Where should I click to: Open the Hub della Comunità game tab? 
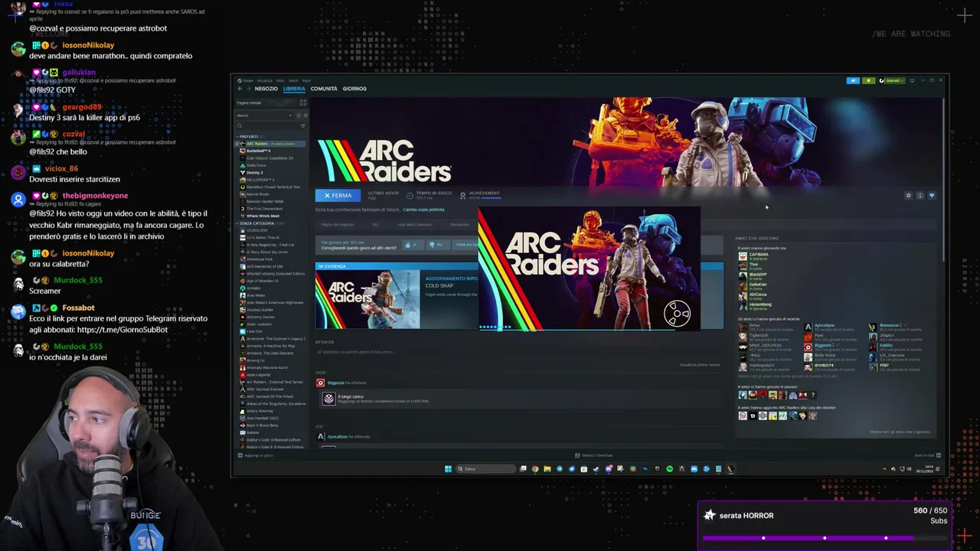[x=414, y=224]
